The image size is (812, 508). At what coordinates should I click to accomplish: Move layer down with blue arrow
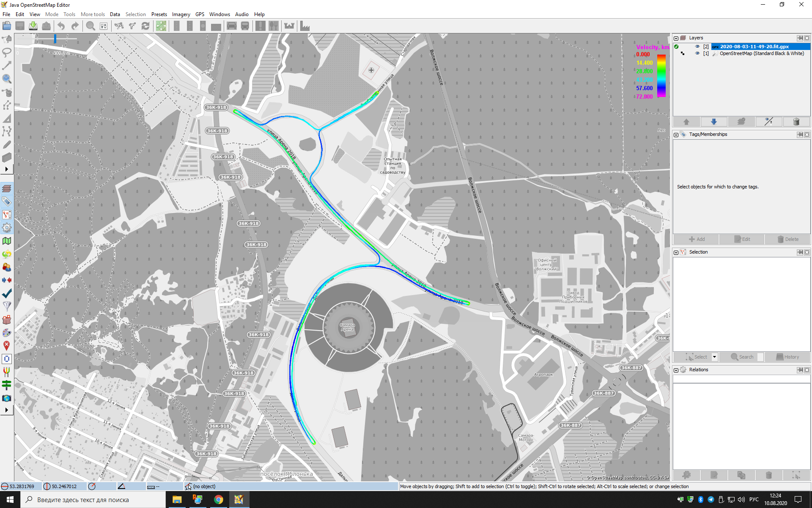(714, 122)
